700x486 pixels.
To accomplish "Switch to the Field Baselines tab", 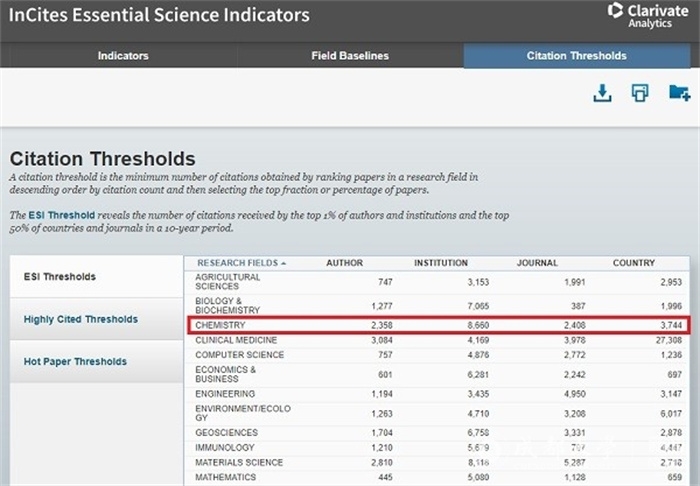I will pos(350,55).
